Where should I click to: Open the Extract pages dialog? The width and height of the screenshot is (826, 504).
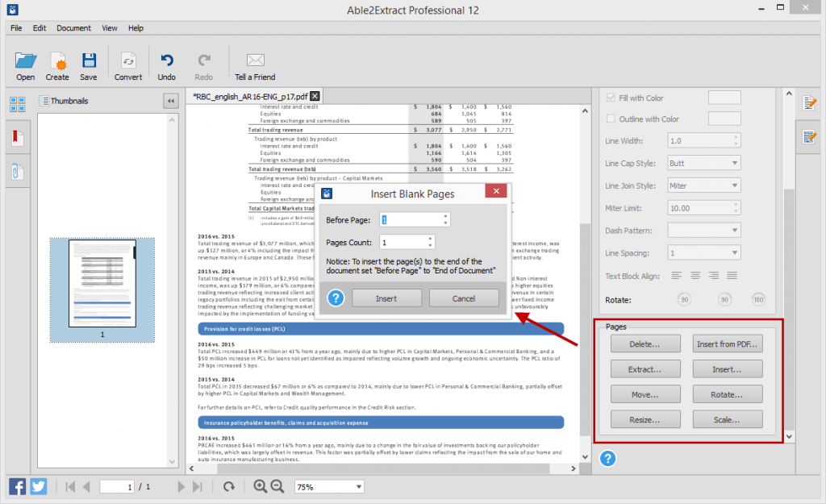tap(645, 369)
